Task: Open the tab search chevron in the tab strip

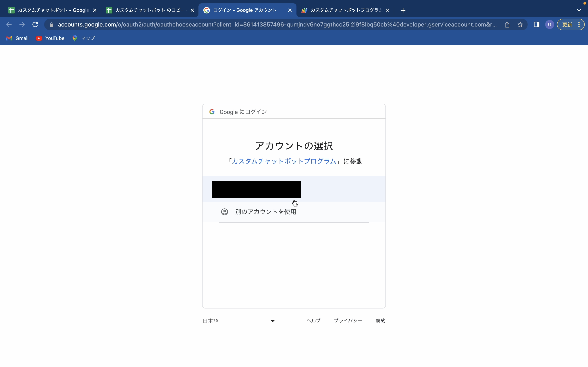Action: click(x=579, y=10)
